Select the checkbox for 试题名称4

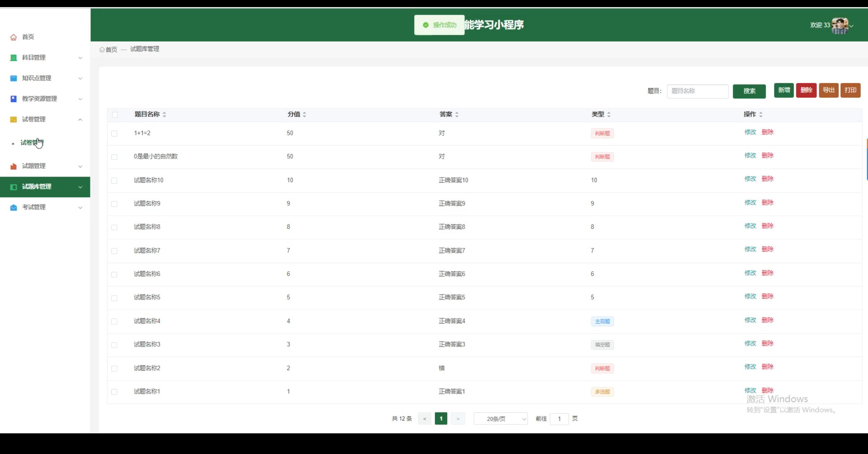click(x=114, y=322)
